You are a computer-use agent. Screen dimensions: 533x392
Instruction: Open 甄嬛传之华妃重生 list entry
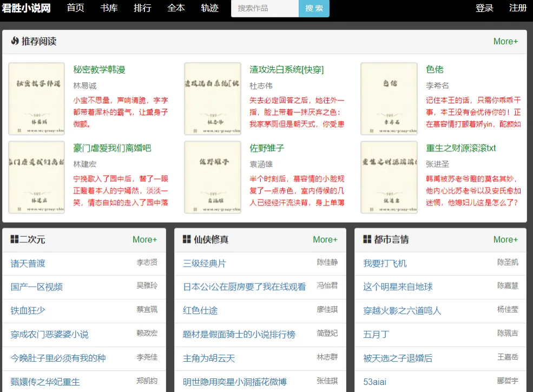coord(45,382)
